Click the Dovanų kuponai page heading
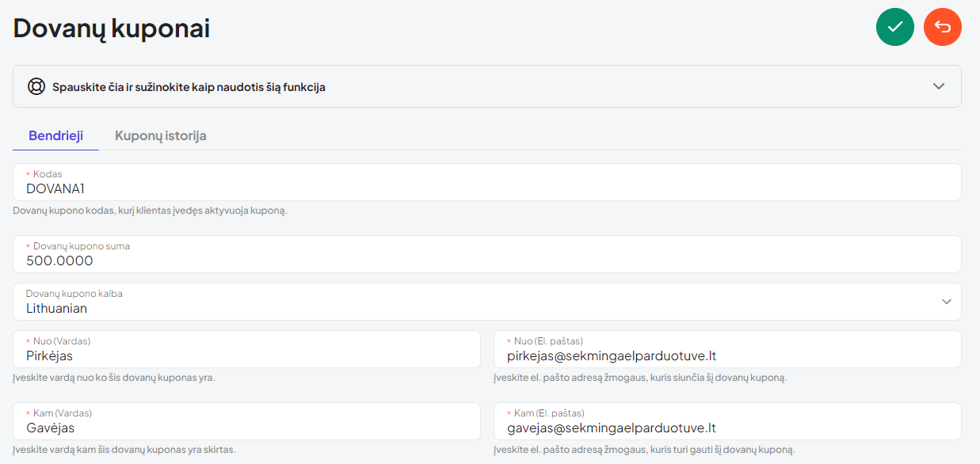This screenshot has height=464, width=980. pyautogui.click(x=112, y=28)
